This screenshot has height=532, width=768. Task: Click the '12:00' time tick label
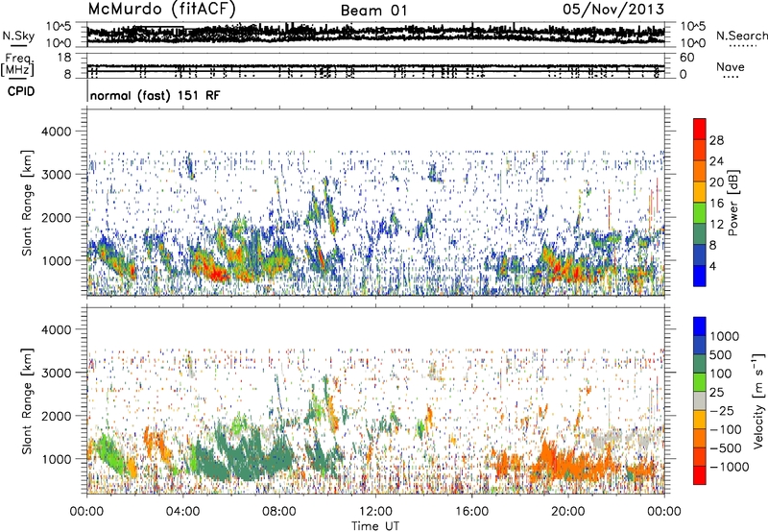[x=375, y=512]
